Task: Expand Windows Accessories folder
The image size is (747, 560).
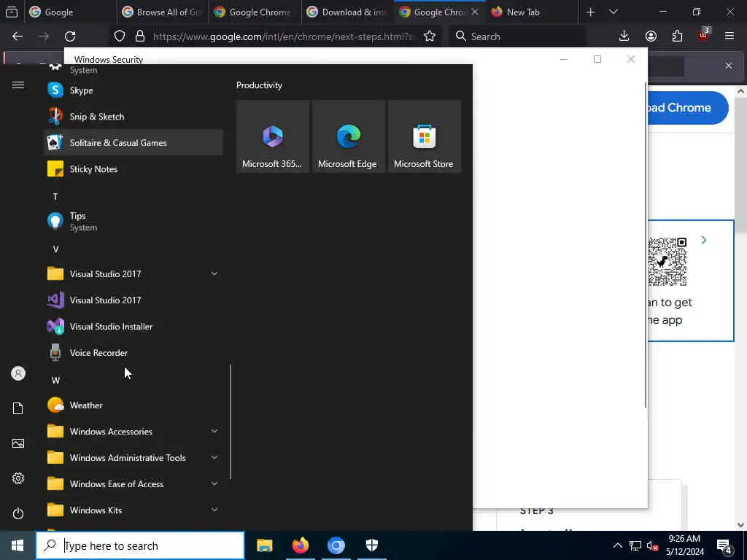Action: click(133, 432)
